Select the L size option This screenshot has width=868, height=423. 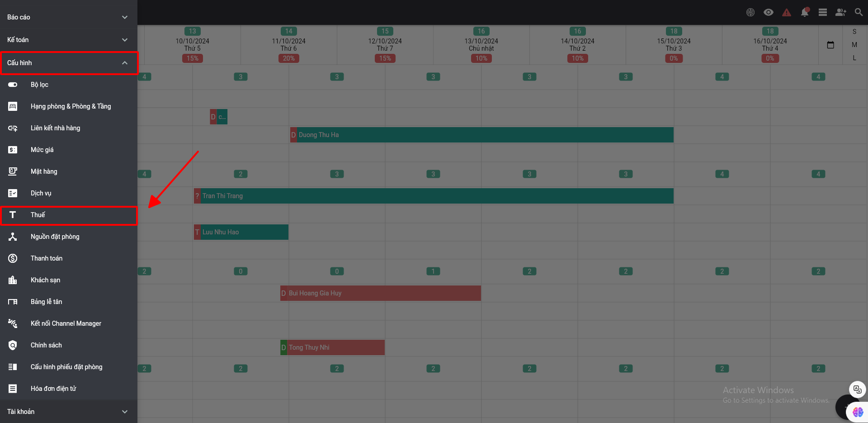point(854,58)
